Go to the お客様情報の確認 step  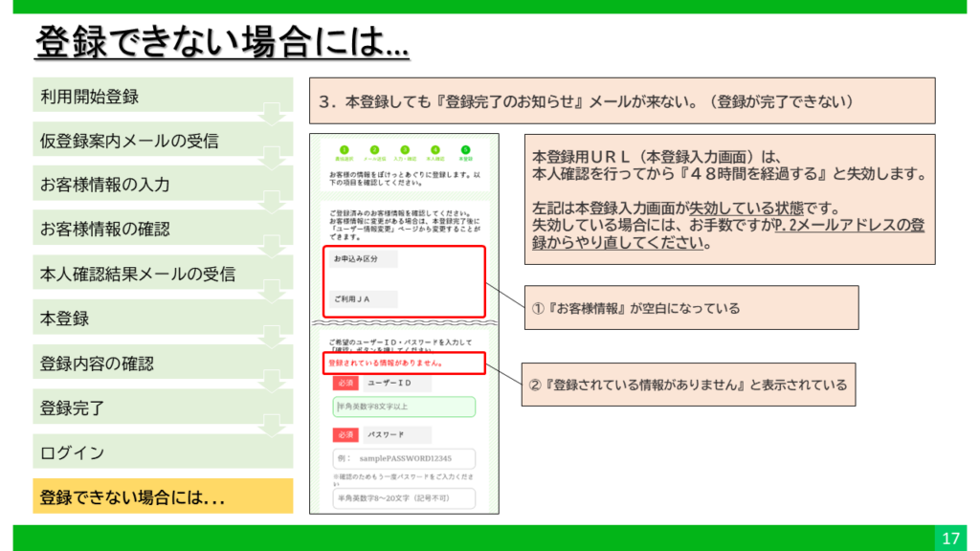[x=163, y=229]
